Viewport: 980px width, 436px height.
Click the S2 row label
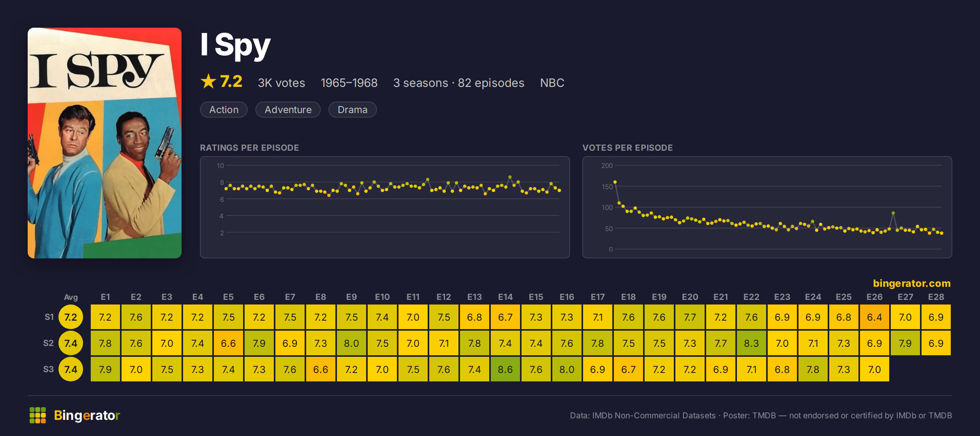pyautogui.click(x=48, y=343)
